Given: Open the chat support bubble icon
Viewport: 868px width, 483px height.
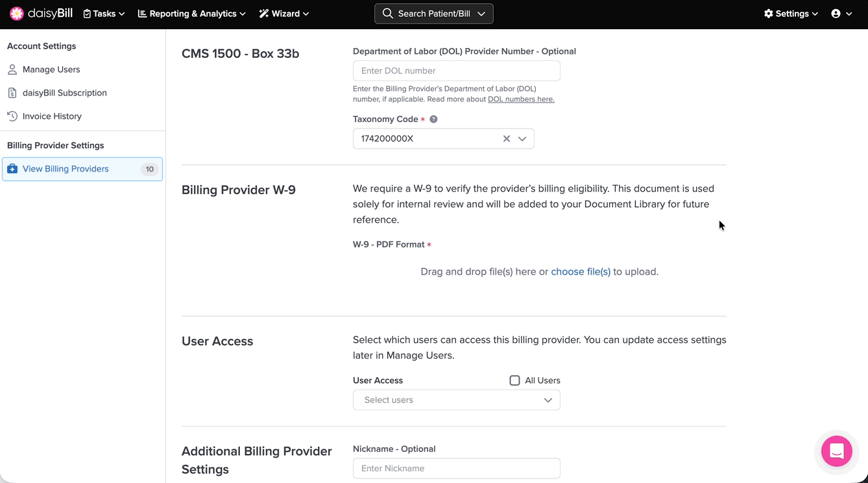Looking at the screenshot, I should pos(836,451).
